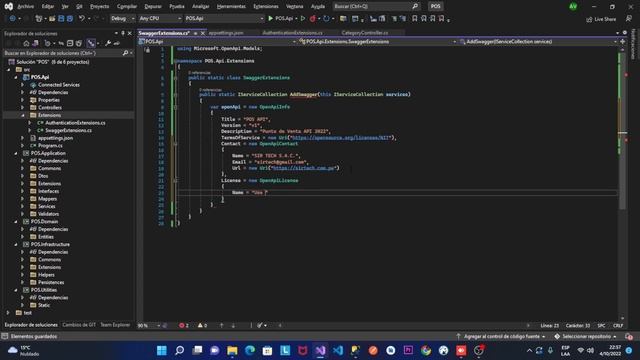Image resolution: width=640 pixels, height=360 pixels.
Task: Click the Live Share button
Action: click(x=601, y=19)
